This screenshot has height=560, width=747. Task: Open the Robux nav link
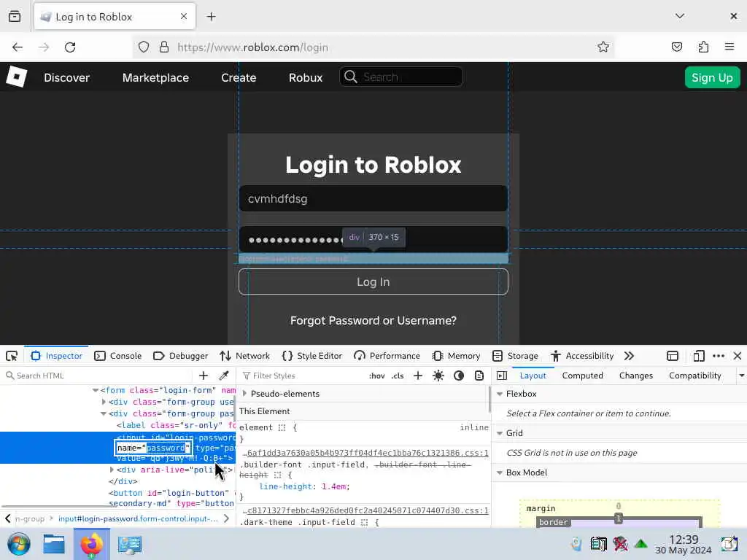[x=306, y=77]
